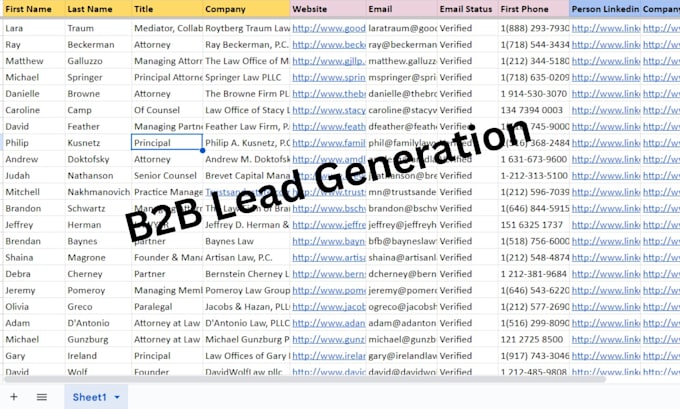680x409 pixels.
Task: Select the cell containing 'Galluzzo'
Action: click(98, 61)
